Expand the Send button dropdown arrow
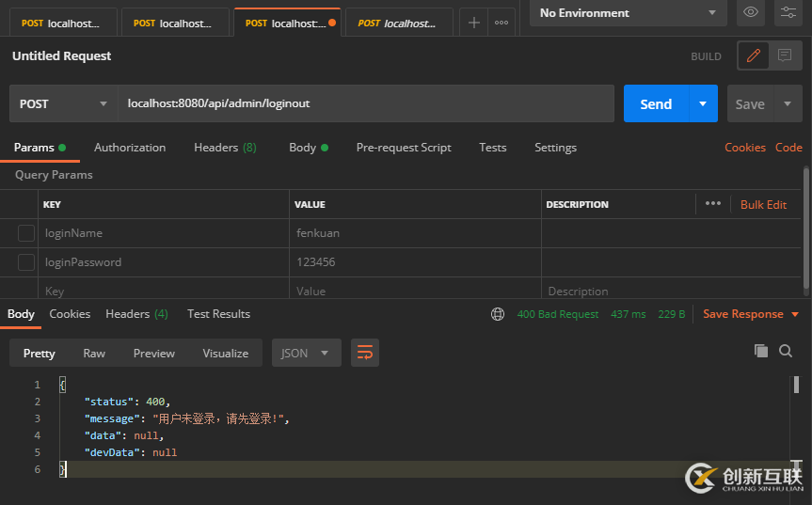812x505 pixels. coord(703,103)
